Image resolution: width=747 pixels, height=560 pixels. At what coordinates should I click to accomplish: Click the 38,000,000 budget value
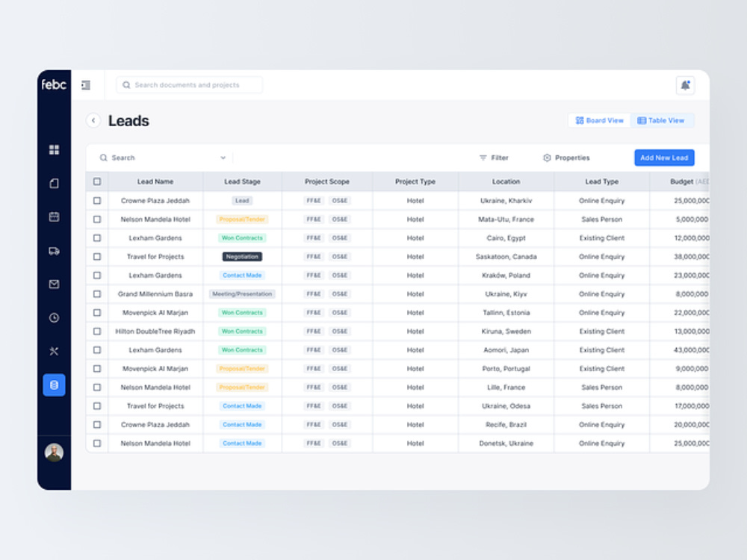691,257
